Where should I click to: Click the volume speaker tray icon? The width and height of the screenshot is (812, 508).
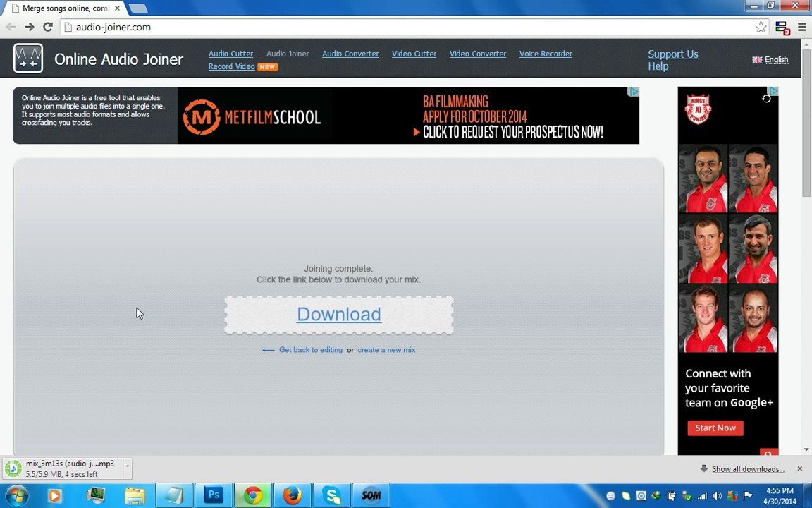(718, 495)
